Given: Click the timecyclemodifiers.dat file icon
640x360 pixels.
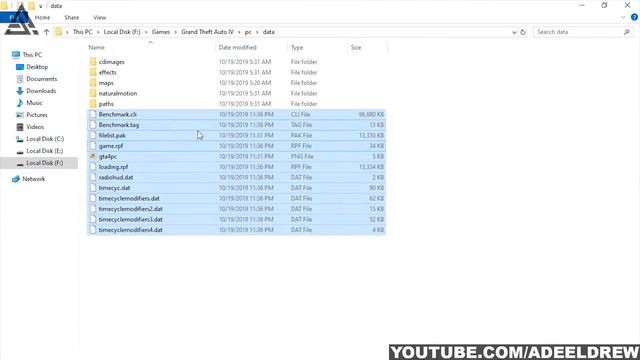Looking at the screenshot, I should click(93, 198).
